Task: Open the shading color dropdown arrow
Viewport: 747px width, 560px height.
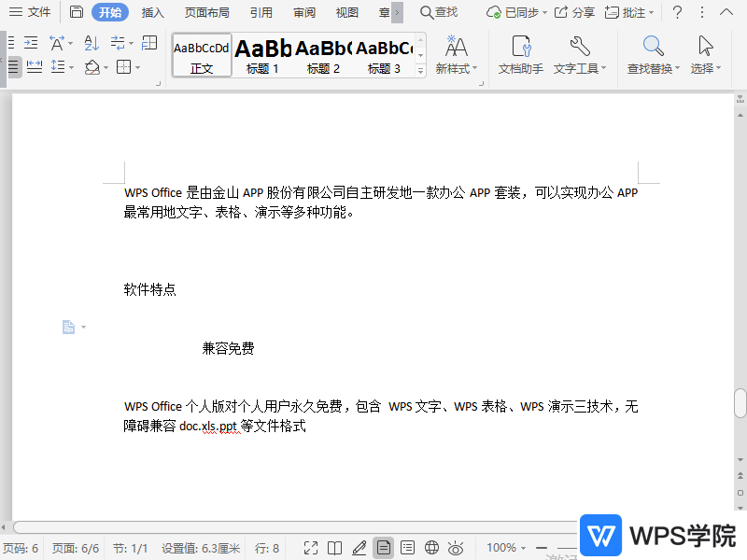Action: 107,67
